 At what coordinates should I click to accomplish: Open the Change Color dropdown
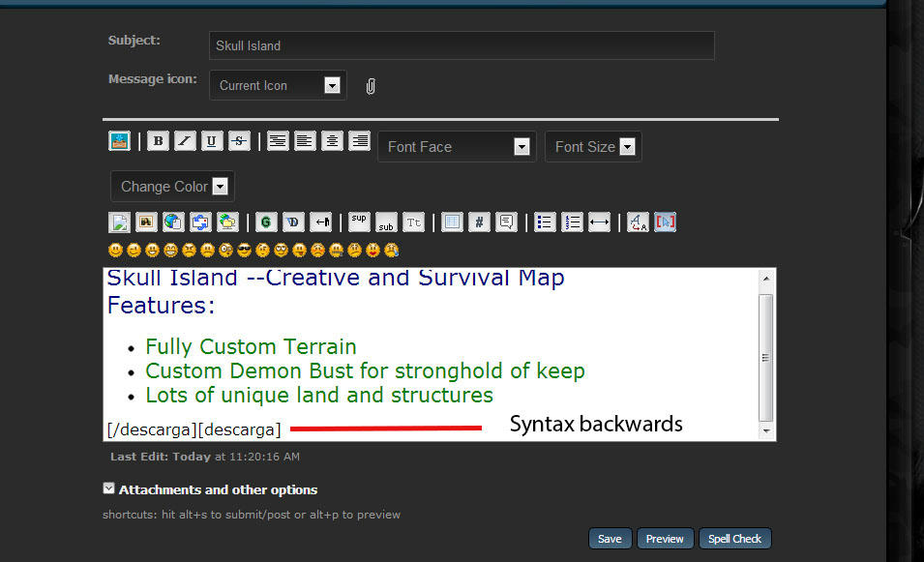click(x=172, y=187)
